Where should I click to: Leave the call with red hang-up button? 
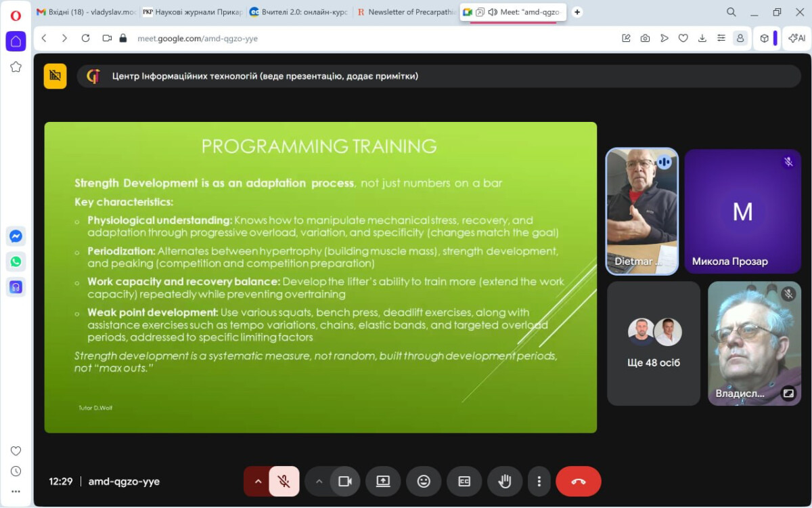[578, 482]
